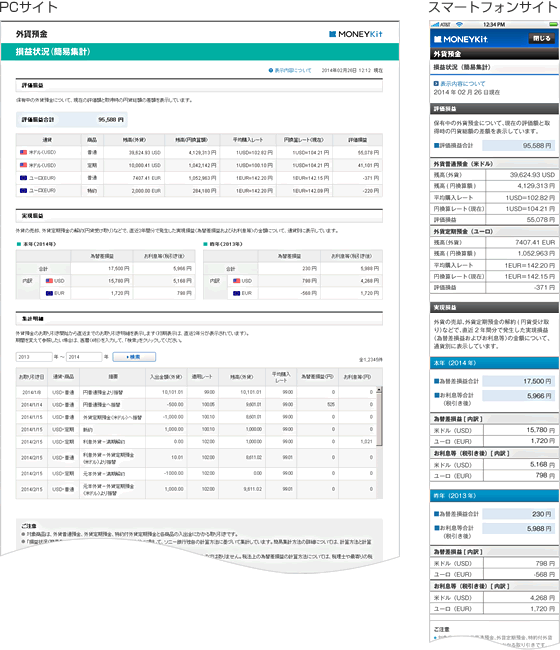Open the 表示内容について link on the smartphone site
Image resolution: width=560 pixels, height=650 pixels.
tap(462, 83)
